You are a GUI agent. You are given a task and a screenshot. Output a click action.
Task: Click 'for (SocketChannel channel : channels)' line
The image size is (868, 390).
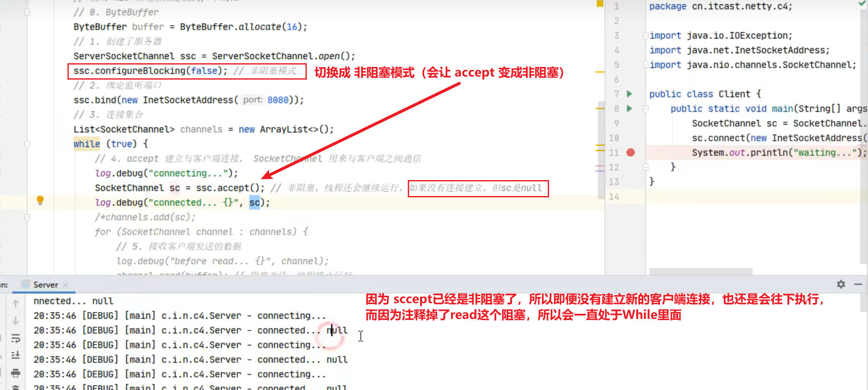pyautogui.click(x=202, y=232)
